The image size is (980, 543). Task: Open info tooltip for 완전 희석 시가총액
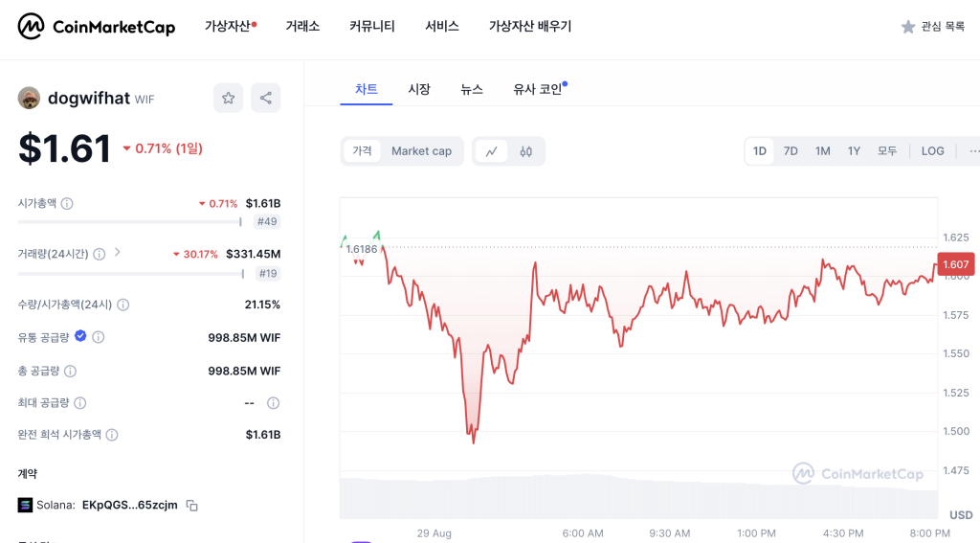point(112,435)
